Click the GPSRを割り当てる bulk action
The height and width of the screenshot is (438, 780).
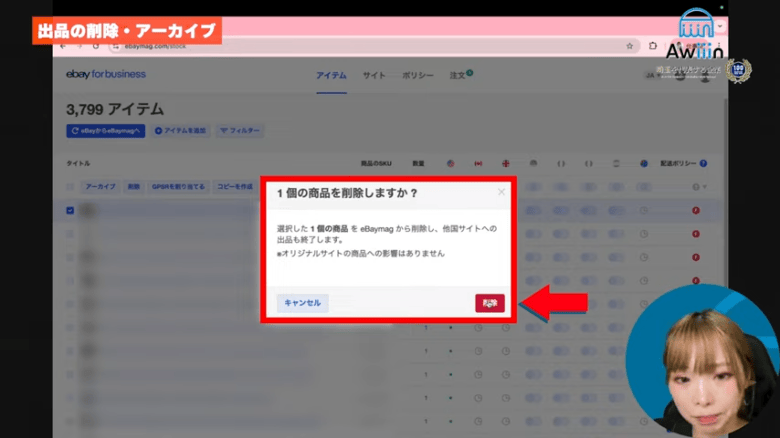(178, 187)
